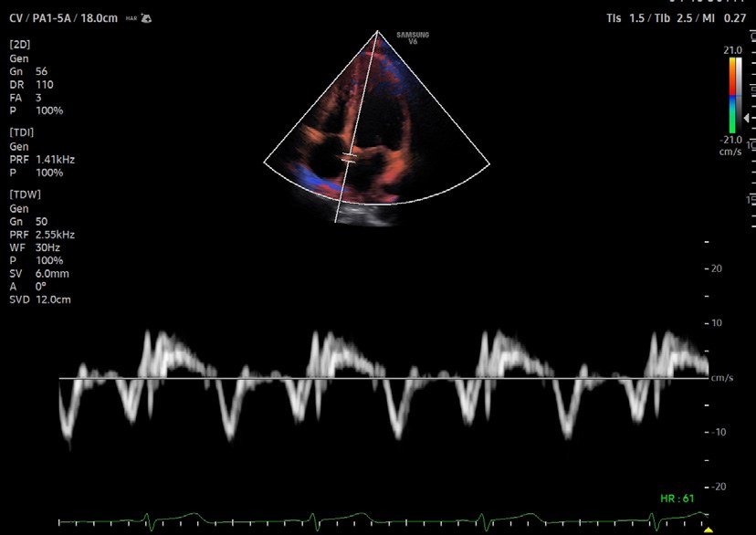This screenshot has height=535, width=756.
Task: Click the arrow marker beside the color bar
Action: click(x=747, y=118)
